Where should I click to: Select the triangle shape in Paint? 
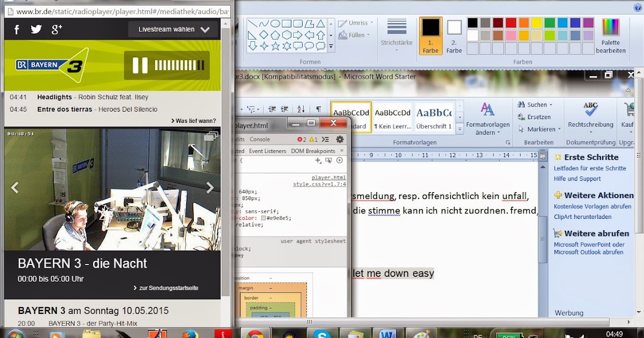[x=320, y=24]
